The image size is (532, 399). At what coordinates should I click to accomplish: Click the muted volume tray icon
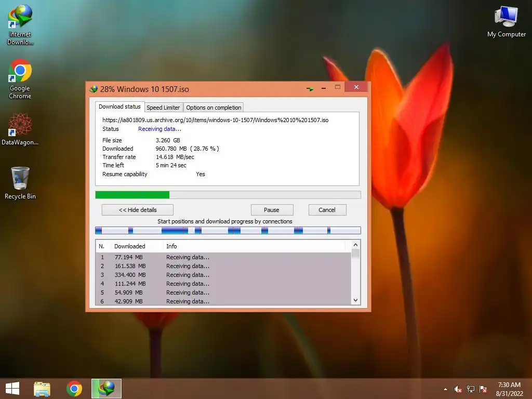(x=458, y=389)
